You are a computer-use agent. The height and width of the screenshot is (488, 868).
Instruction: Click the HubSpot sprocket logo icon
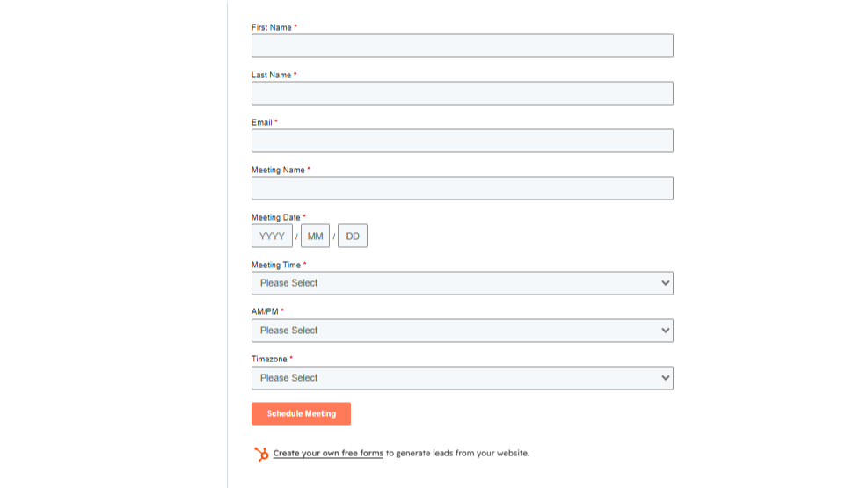pyautogui.click(x=261, y=454)
